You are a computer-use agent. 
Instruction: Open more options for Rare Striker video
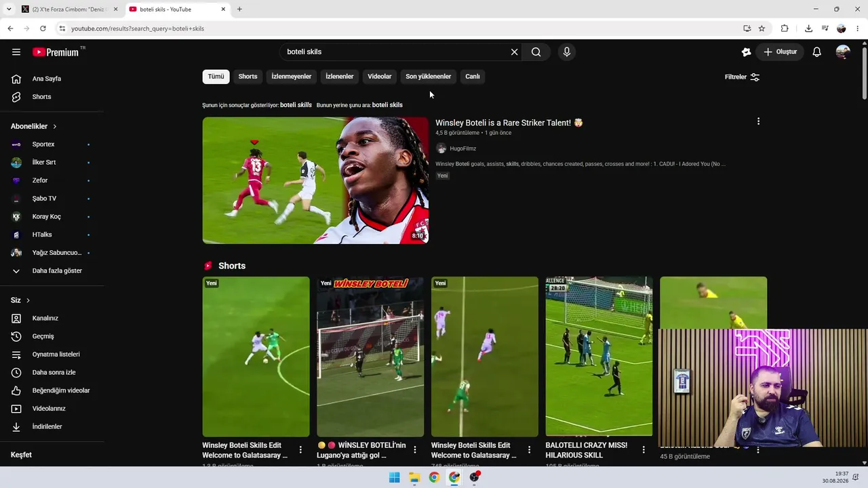click(x=758, y=121)
